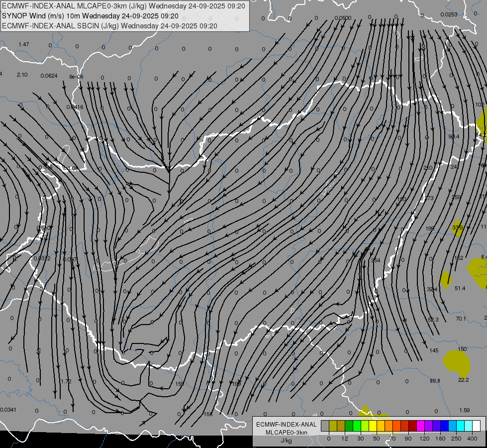The width and height of the screenshot is (487, 448).
Task: Select the dark red legend swatch at 90
Action: pos(412,426)
